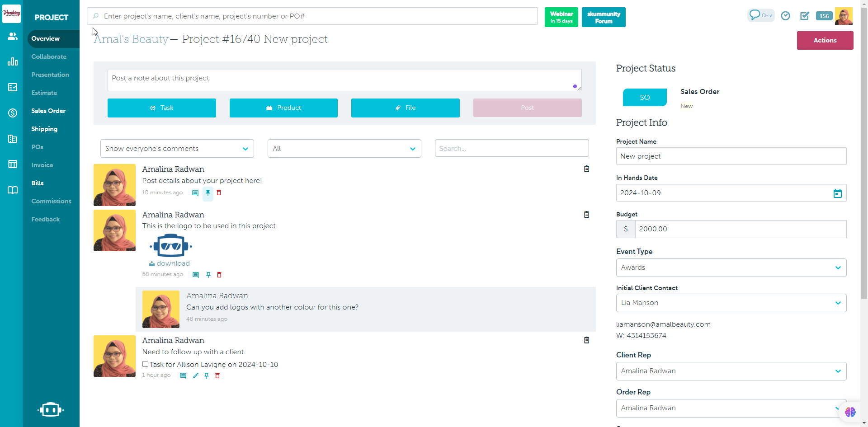868x427 pixels.
Task: Expand the Event Type dropdown
Action: coord(731,267)
